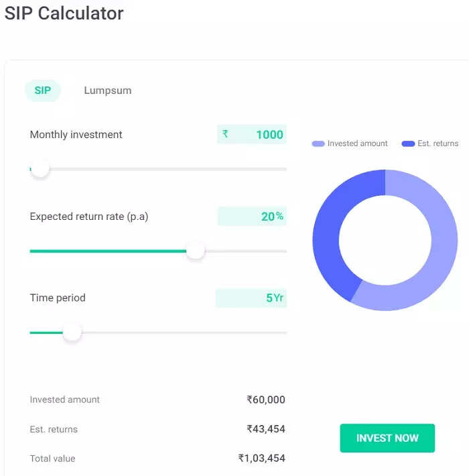Click the Monthly investment slider handle
Viewport: 469px width, 476px height.
[40, 168]
